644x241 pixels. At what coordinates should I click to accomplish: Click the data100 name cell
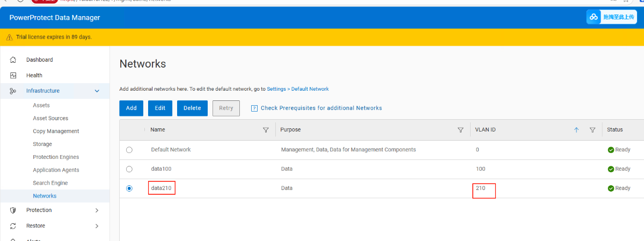click(162, 169)
